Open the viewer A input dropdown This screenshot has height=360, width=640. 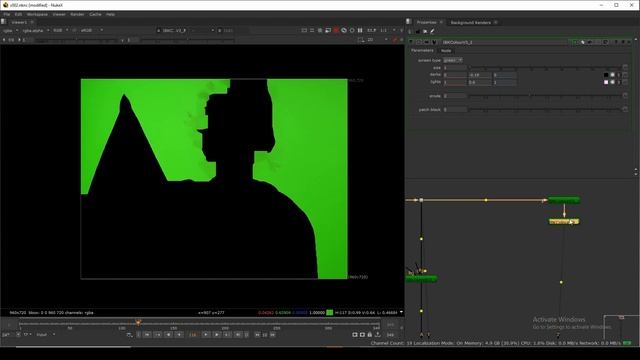(x=185, y=30)
